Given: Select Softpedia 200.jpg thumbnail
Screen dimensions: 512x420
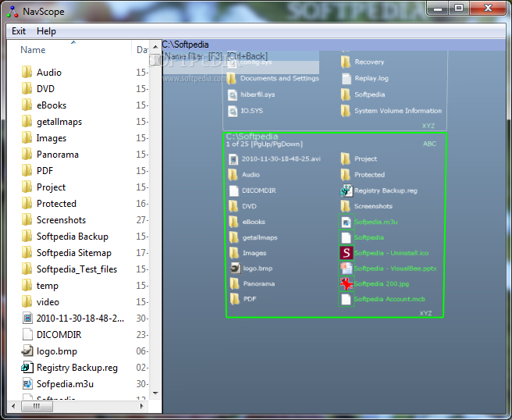Looking at the screenshot, I should pos(346,283).
